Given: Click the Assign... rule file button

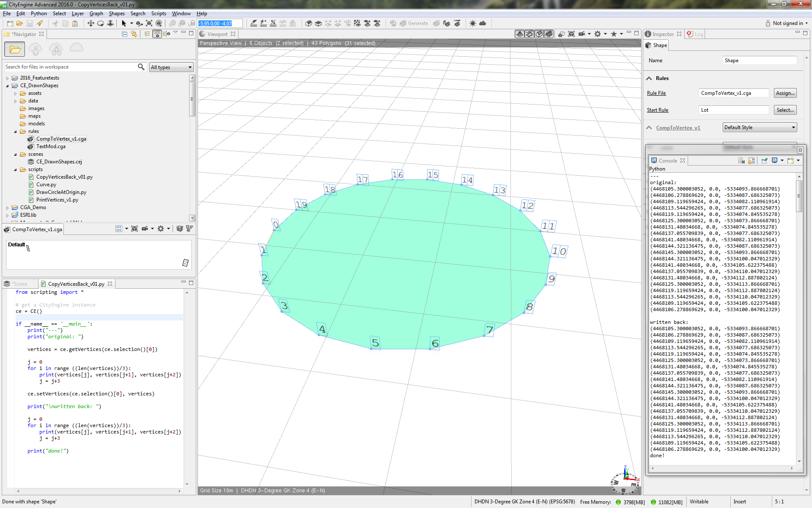Looking at the screenshot, I should 785,93.
